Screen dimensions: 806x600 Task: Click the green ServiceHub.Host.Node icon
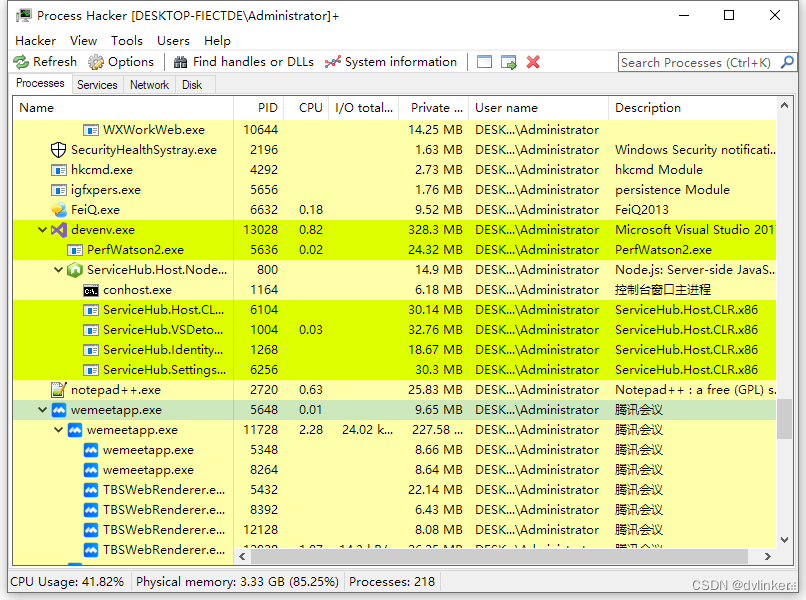pyautogui.click(x=75, y=270)
